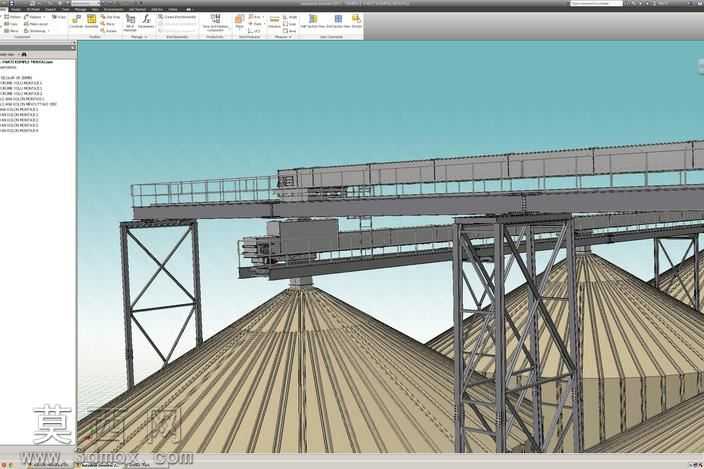This screenshot has height=469, width=704.
Task: Switch to the View ribbon tab
Action: 95,9
